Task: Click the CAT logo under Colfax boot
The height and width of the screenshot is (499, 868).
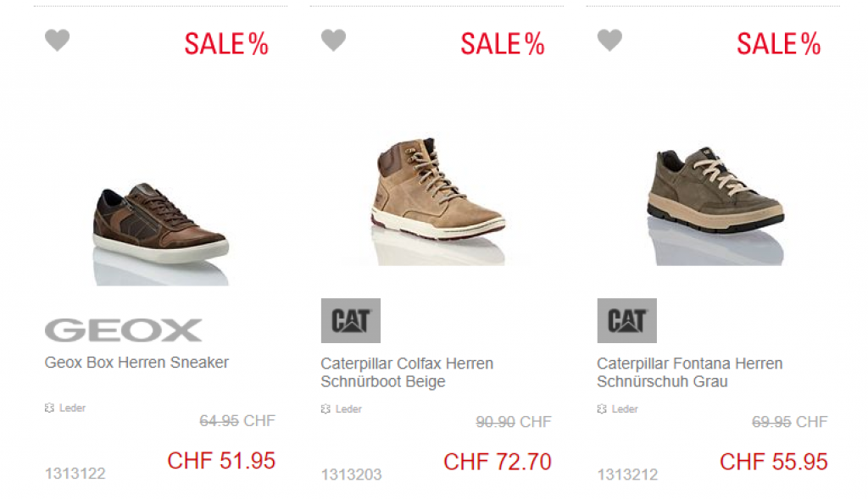Action: click(350, 320)
